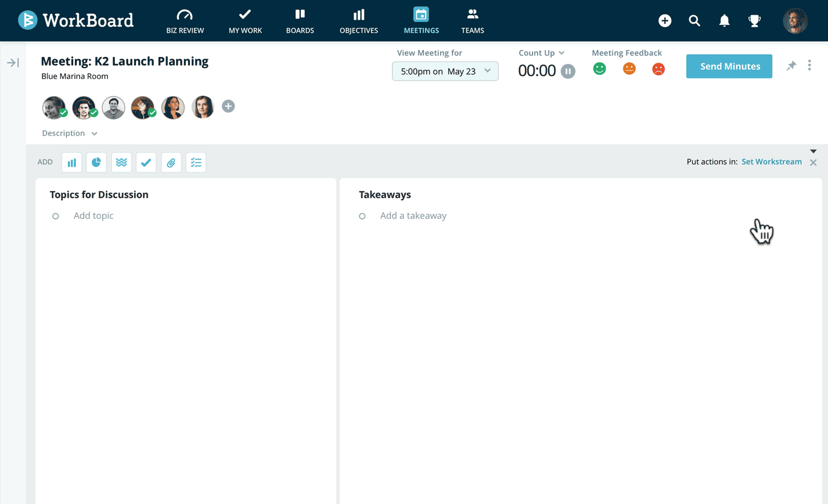Open search with magnifier icon
Image resolution: width=828 pixels, height=504 pixels.
click(694, 21)
